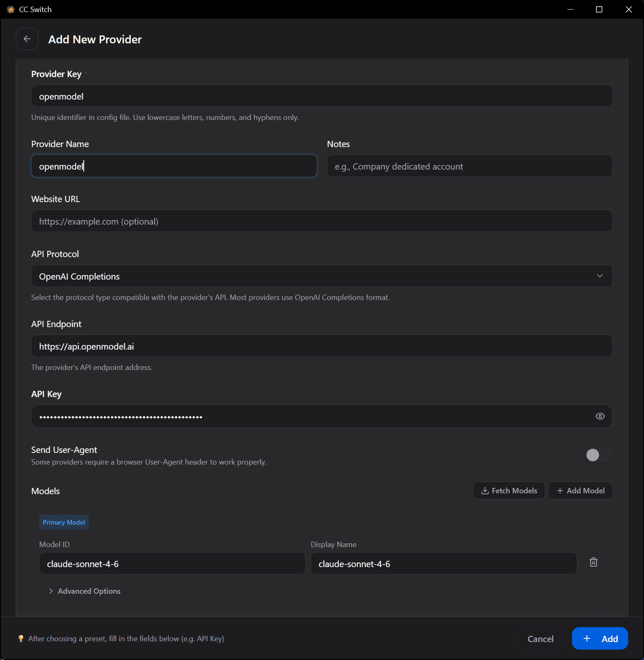Close the CC Switch window
The image size is (644, 660).
[629, 9]
